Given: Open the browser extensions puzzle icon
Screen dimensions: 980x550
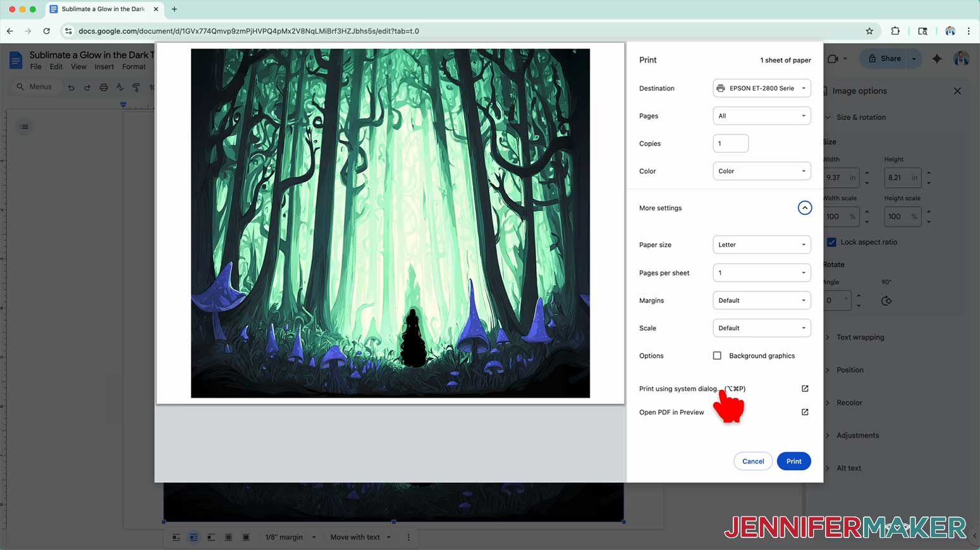Looking at the screenshot, I should click(x=895, y=31).
